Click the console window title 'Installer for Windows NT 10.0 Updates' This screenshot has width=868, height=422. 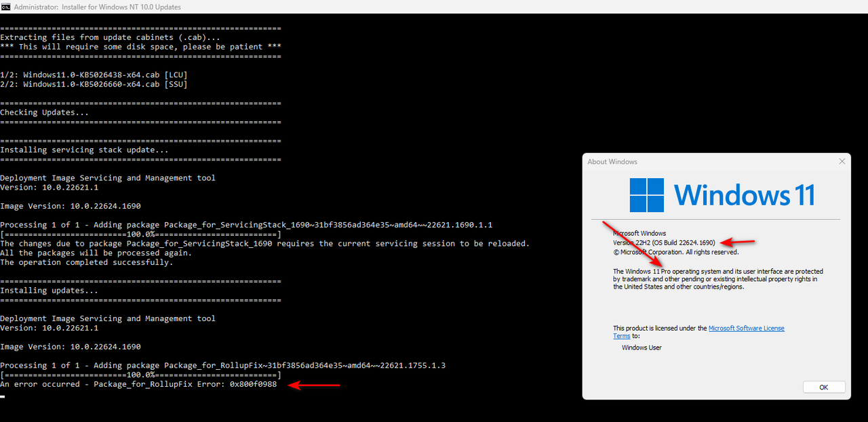pos(120,7)
